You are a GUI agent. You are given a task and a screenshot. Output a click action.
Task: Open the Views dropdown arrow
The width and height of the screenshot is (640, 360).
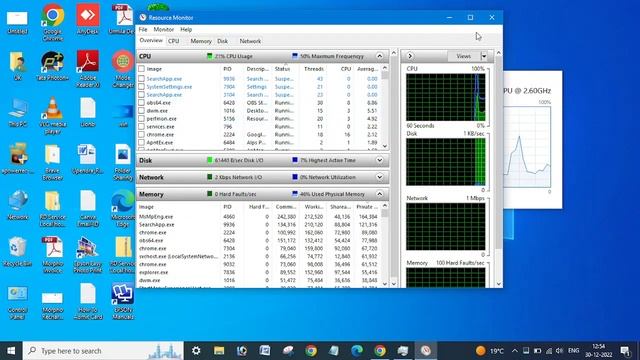(484, 56)
